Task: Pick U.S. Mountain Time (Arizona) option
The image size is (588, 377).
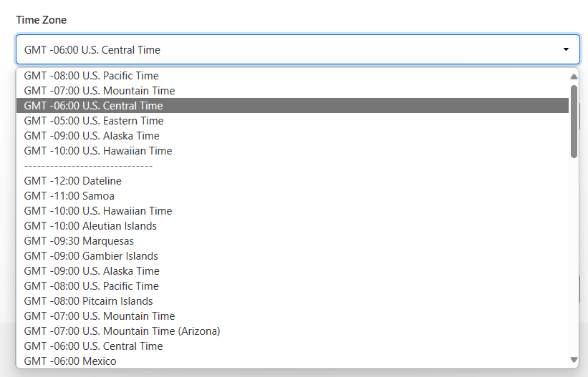Action: click(122, 331)
